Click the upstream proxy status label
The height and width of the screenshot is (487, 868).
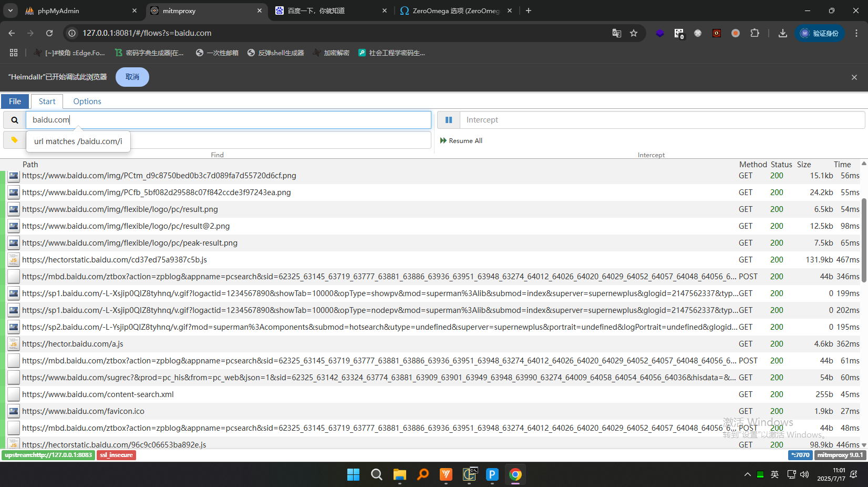click(x=48, y=455)
